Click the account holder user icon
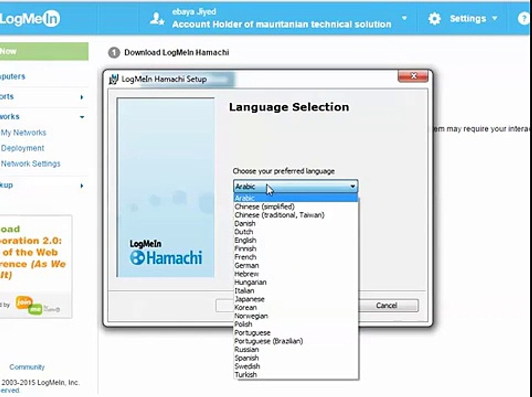The height and width of the screenshot is (397, 532). pos(157,19)
